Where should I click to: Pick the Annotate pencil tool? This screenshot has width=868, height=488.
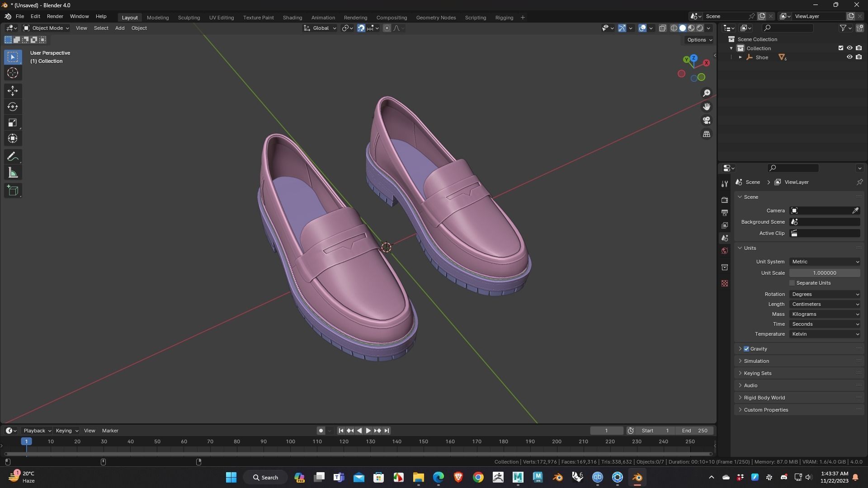click(x=13, y=157)
